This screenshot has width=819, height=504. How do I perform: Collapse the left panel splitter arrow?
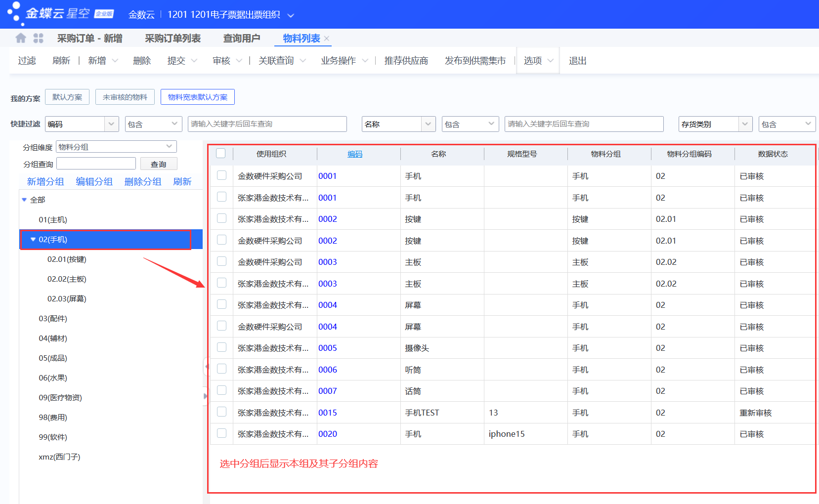[x=206, y=367]
